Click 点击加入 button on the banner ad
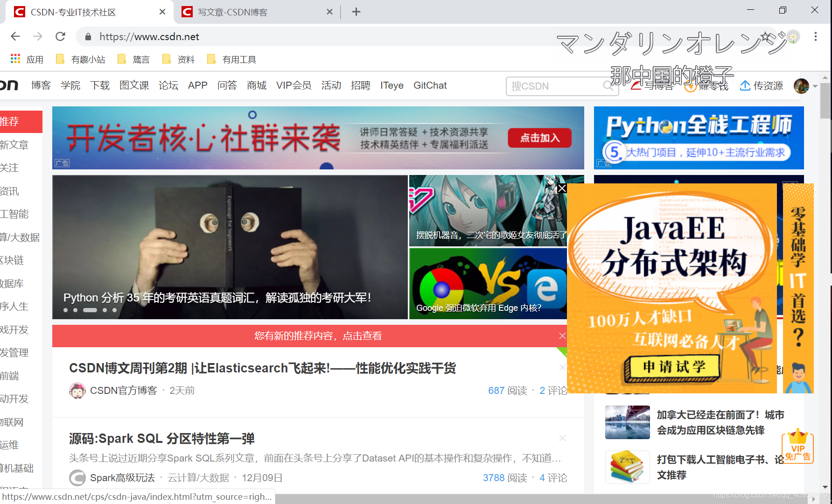Image resolution: width=832 pixels, height=504 pixels. 540,138
